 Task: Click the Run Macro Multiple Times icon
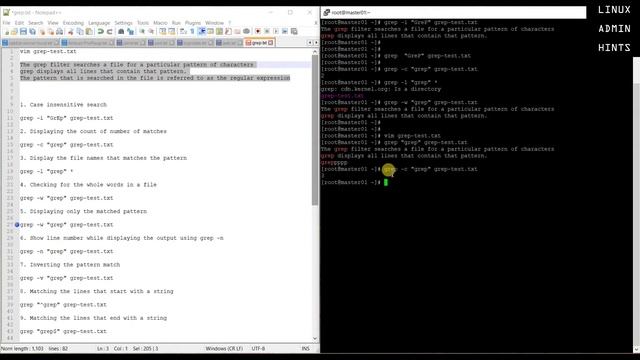click(285, 31)
